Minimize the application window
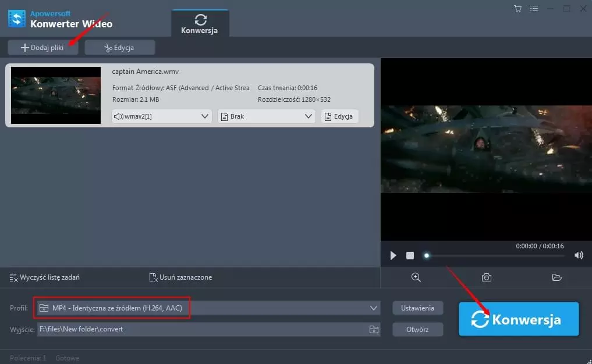 (x=551, y=9)
